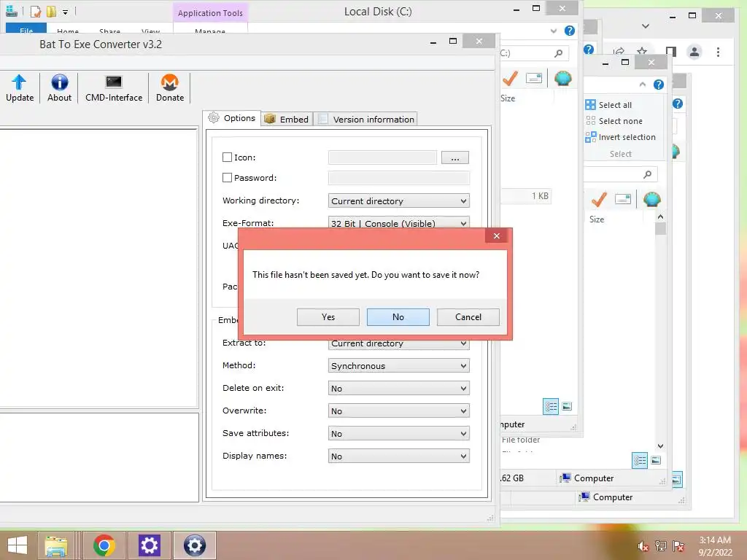Launch the CMD-Interface icon
The height and width of the screenshot is (560, 747).
click(113, 82)
